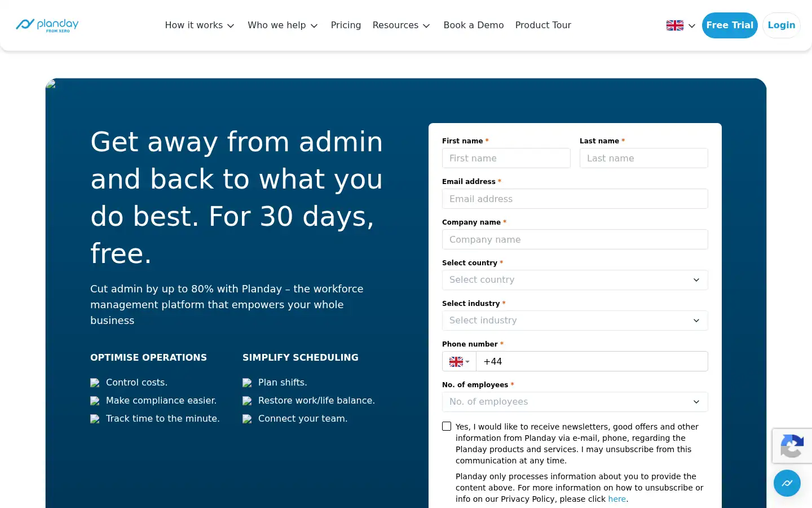The height and width of the screenshot is (508, 812).
Task: Click the Login button
Action: tap(782, 25)
